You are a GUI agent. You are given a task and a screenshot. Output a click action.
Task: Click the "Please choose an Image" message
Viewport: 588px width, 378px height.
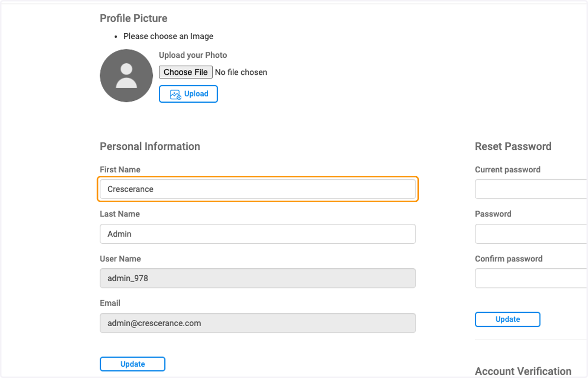pyautogui.click(x=168, y=36)
